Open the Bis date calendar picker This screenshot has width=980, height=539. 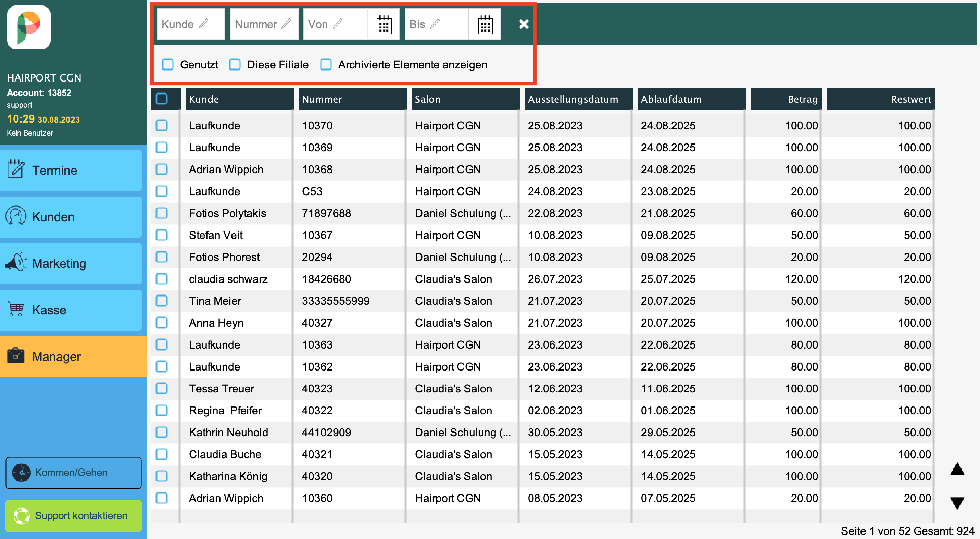(485, 24)
